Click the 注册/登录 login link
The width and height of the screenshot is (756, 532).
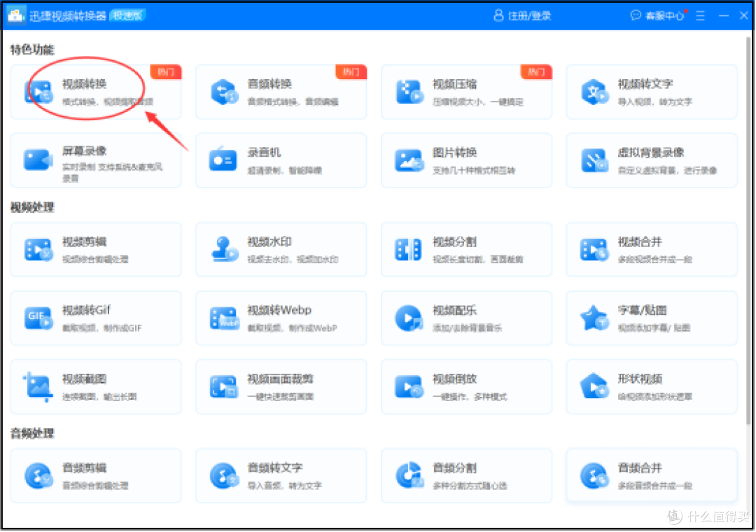point(523,16)
